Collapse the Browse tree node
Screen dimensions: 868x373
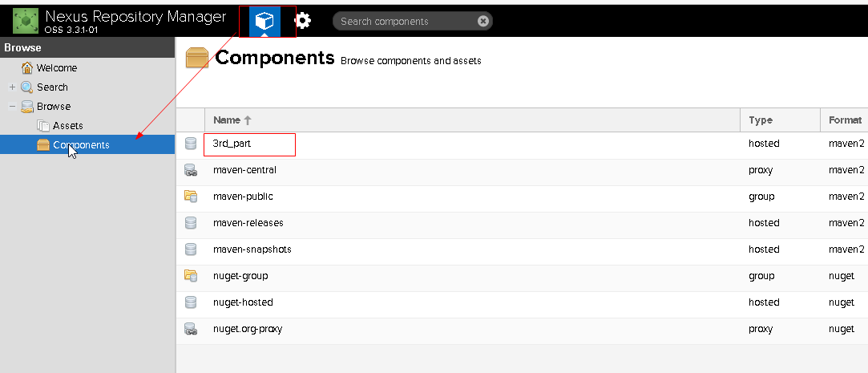[12, 107]
